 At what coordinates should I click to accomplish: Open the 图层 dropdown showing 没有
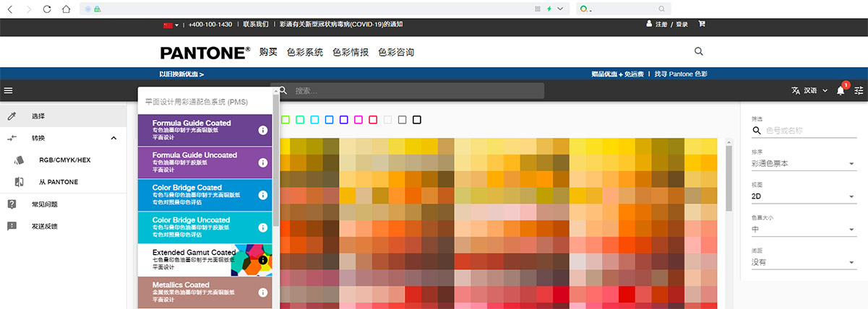point(804,262)
